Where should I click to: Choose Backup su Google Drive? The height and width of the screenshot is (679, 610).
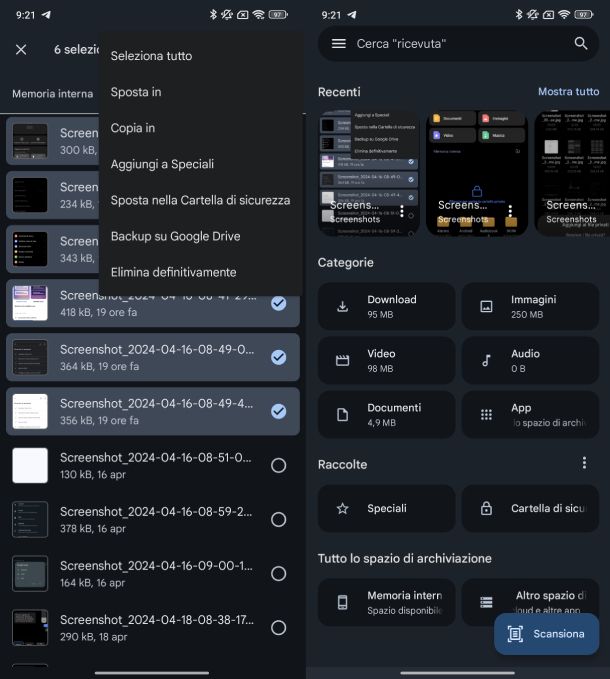click(175, 236)
